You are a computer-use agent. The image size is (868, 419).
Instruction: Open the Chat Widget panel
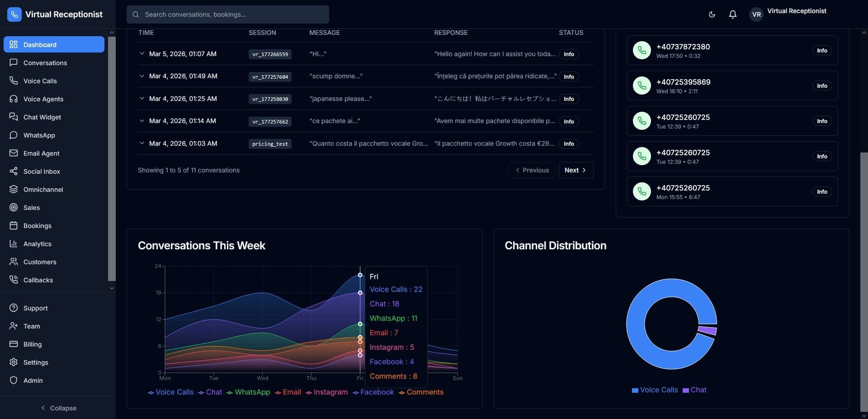pyautogui.click(x=42, y=117)
